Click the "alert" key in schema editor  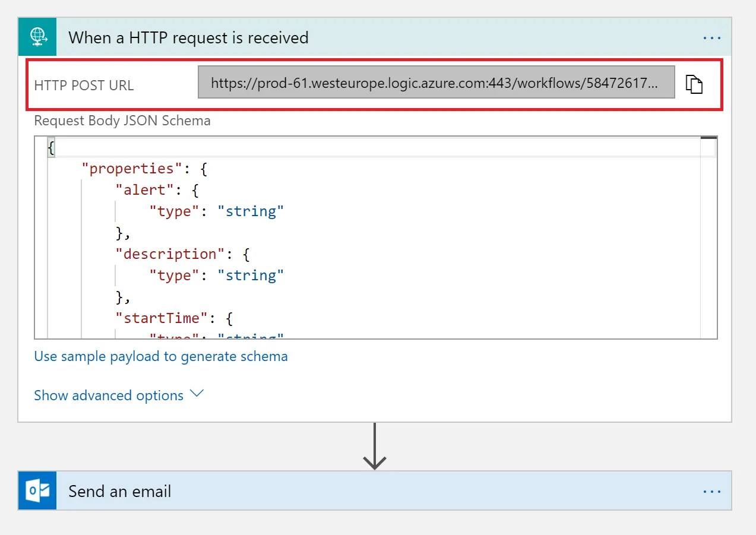click(144, 190)
